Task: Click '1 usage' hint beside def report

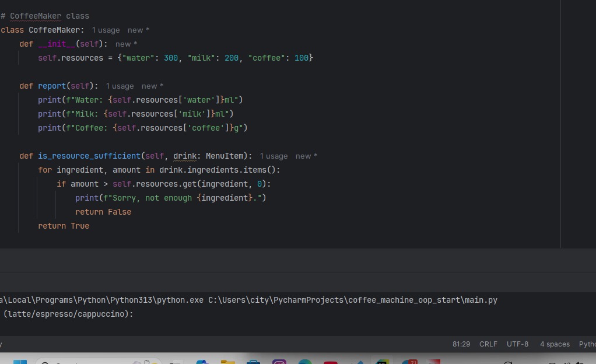Action: coord(120,86)
